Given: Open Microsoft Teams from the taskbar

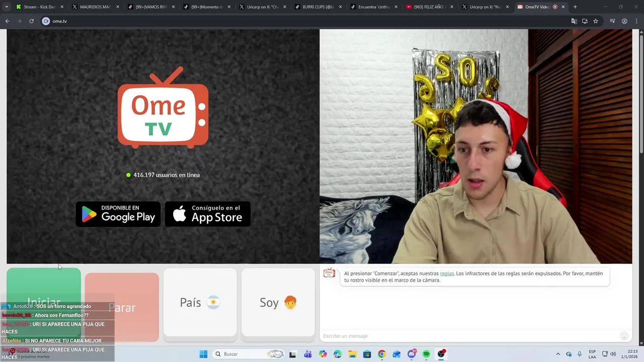Looking at the screenshot, I should click(x=307, y=354).
